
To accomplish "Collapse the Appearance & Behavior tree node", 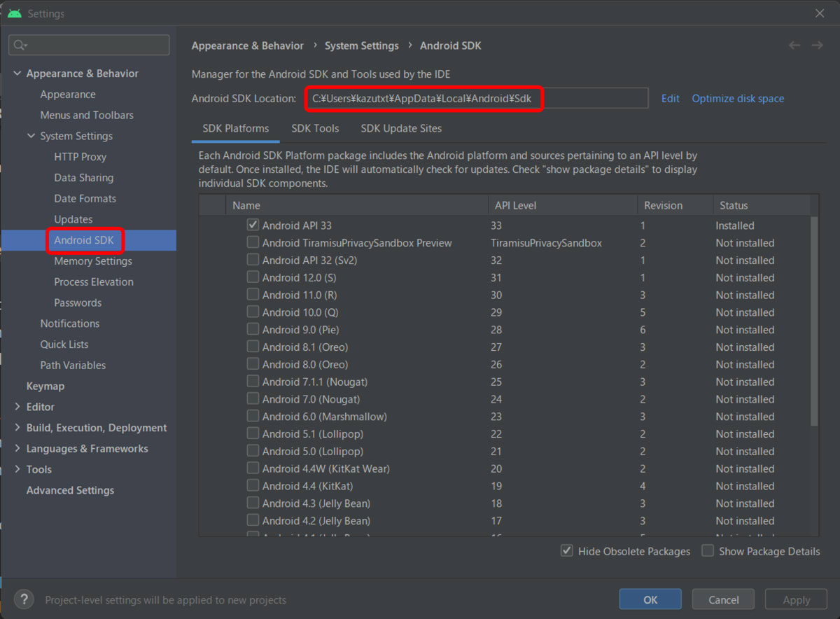I will coord(17,74).
